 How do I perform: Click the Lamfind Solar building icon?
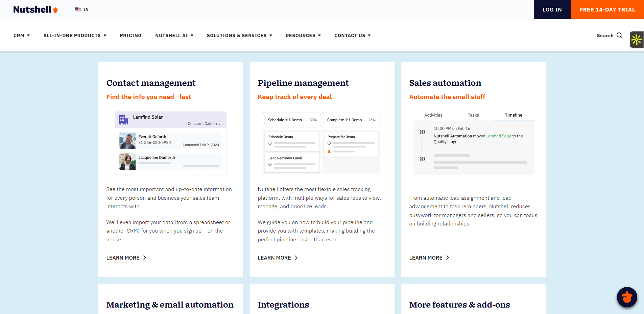pos(123,119)
